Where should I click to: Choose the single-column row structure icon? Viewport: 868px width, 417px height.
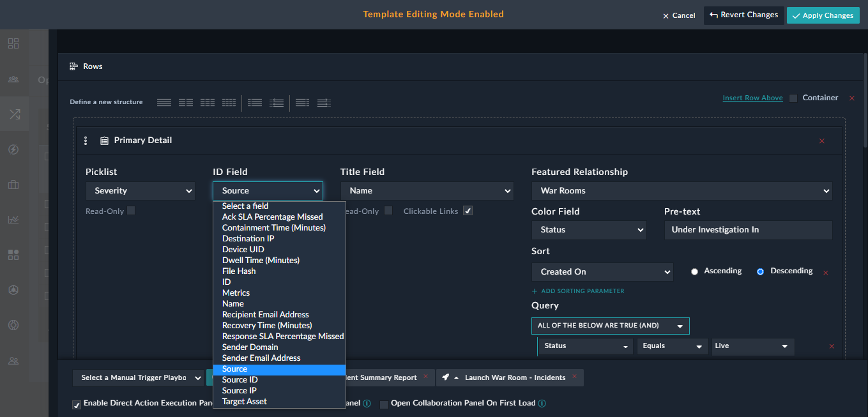pyautogui.click(x=164, y=102)
